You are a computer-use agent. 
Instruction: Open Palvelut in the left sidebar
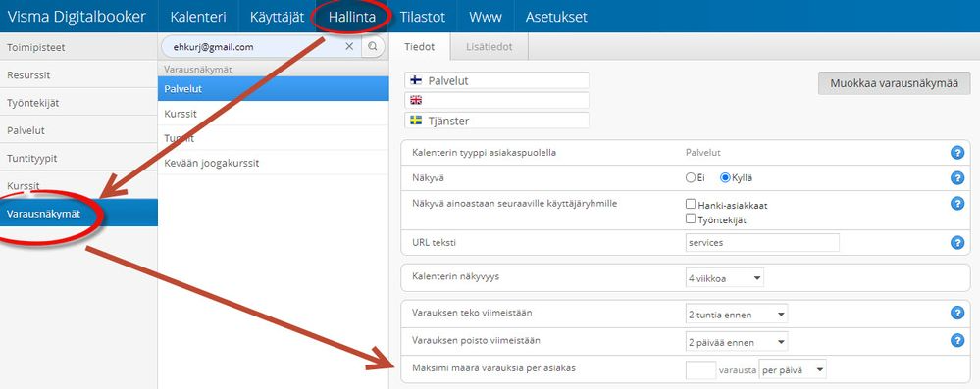78,130
